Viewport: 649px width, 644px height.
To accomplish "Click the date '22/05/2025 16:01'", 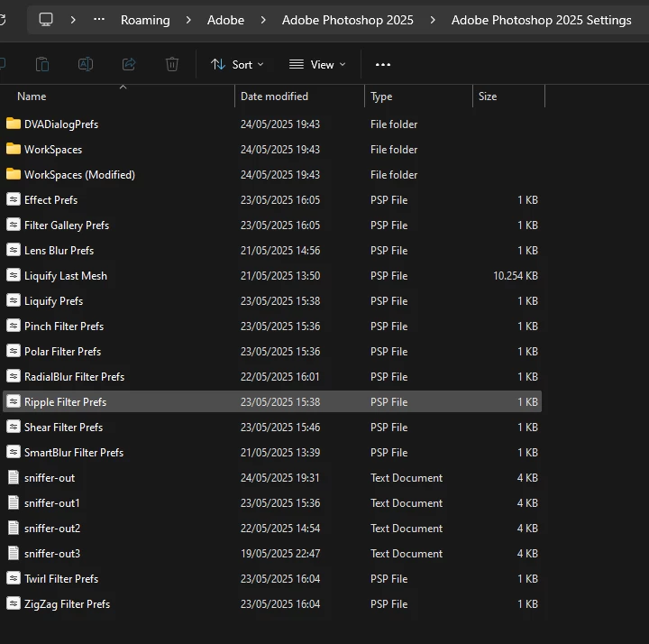I will (279, 377).
